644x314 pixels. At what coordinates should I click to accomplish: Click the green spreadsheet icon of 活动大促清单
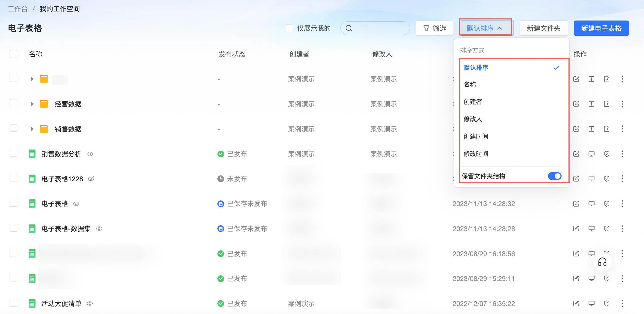(32, 303)
